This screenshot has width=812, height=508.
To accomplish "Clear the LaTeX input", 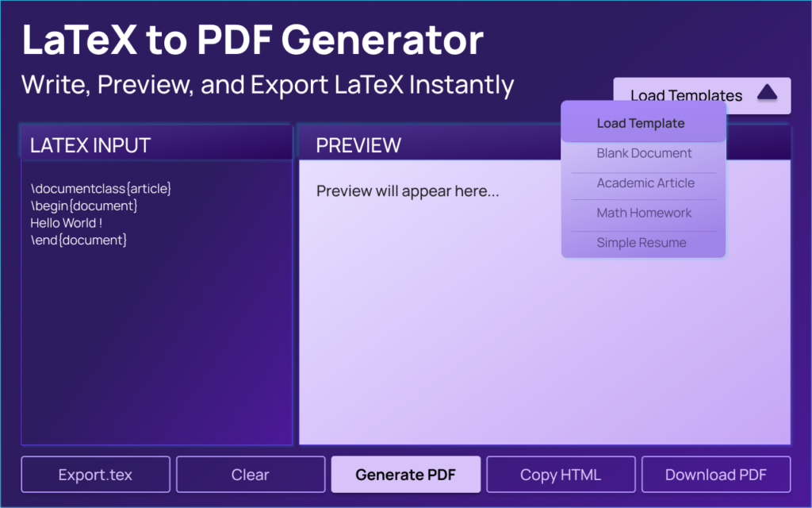I will [x=251, y=475].
